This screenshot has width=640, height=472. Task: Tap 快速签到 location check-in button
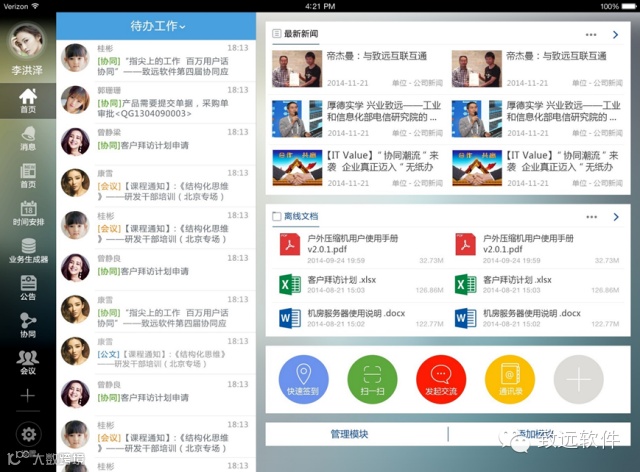[303, 380]
